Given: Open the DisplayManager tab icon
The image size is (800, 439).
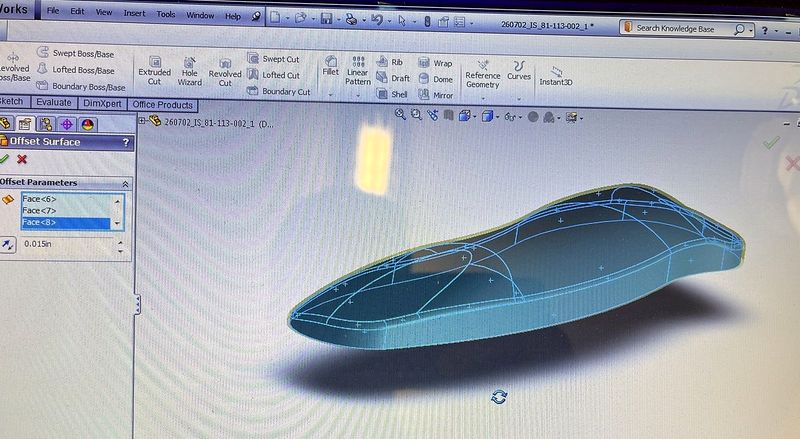Looking at the screenshot, I should (88, 125).
